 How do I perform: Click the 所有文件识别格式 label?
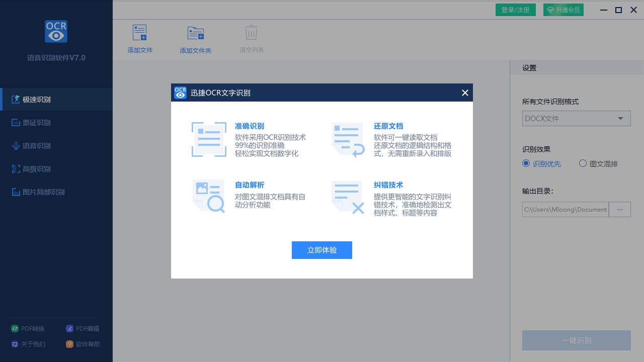tap(550, 102)
